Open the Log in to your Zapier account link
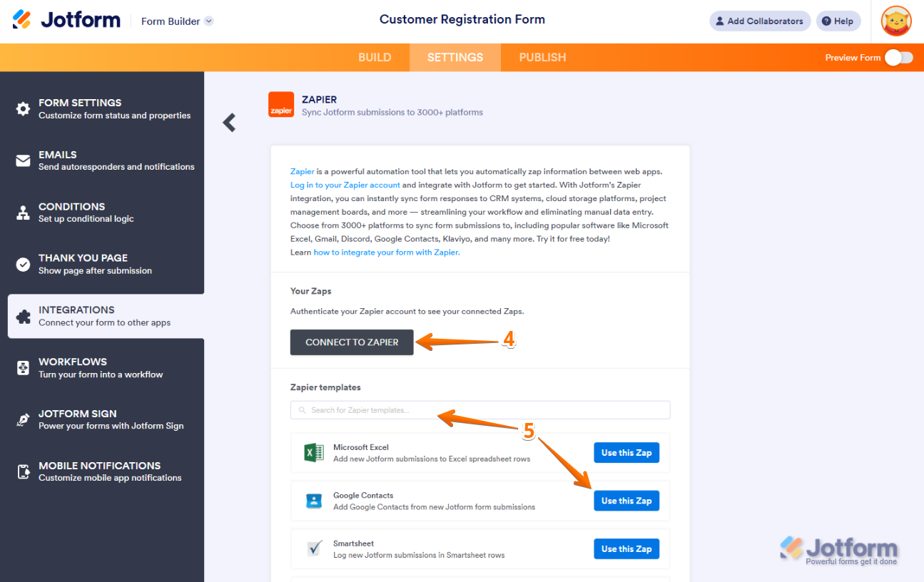This screenshot has height=582, width=924. click(345, 185)
